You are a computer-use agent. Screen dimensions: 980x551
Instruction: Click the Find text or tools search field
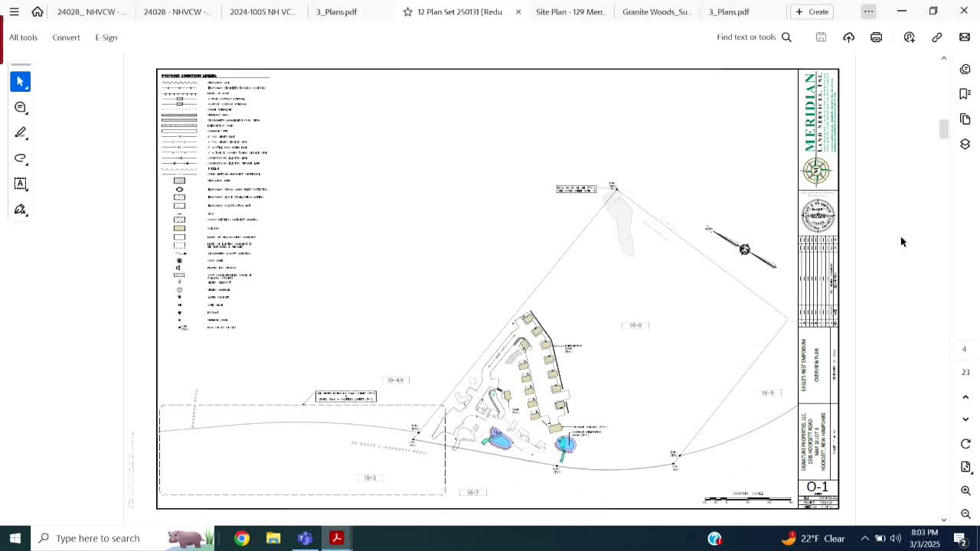coord(753,37)
